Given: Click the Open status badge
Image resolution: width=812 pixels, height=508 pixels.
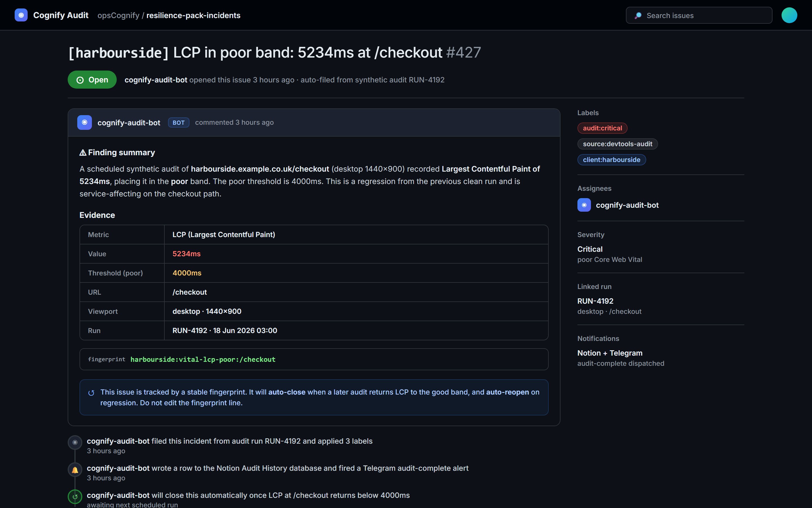Looking at the screenshot, I should 92,80.
